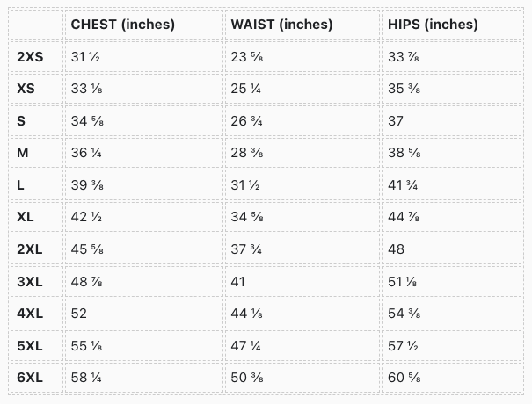This screenshot has width=532, height=404.
Task: Click the M size row label
Action: (x=23, y=153)
